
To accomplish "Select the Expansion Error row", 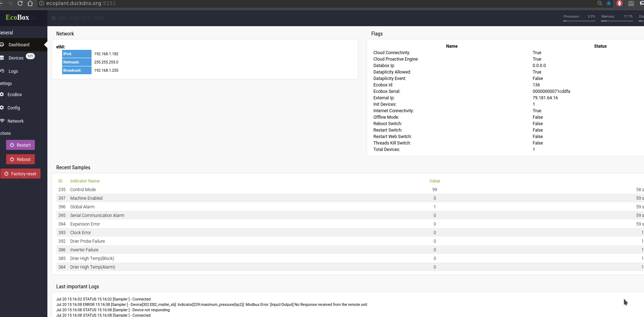I will (x=350, y=224).
